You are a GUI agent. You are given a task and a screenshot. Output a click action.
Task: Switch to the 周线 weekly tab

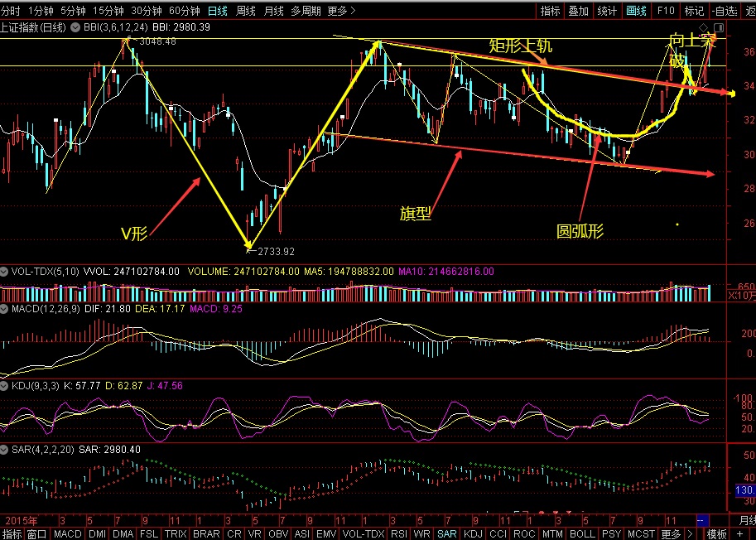click(x=245, y=11)
